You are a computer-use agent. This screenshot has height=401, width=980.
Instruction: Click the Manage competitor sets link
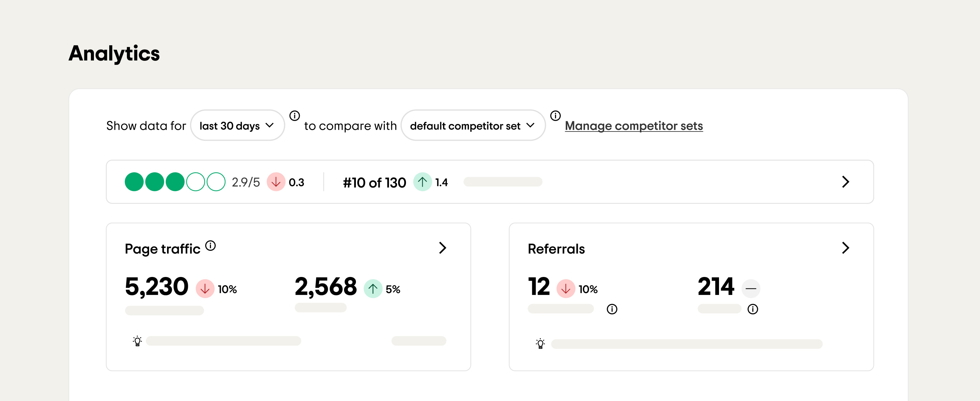point(634,125)
